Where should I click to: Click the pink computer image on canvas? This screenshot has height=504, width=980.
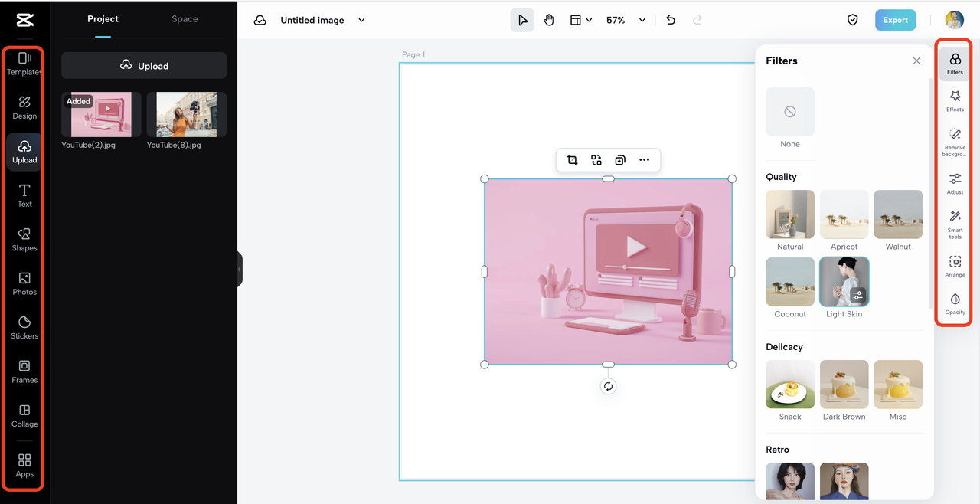608,271
